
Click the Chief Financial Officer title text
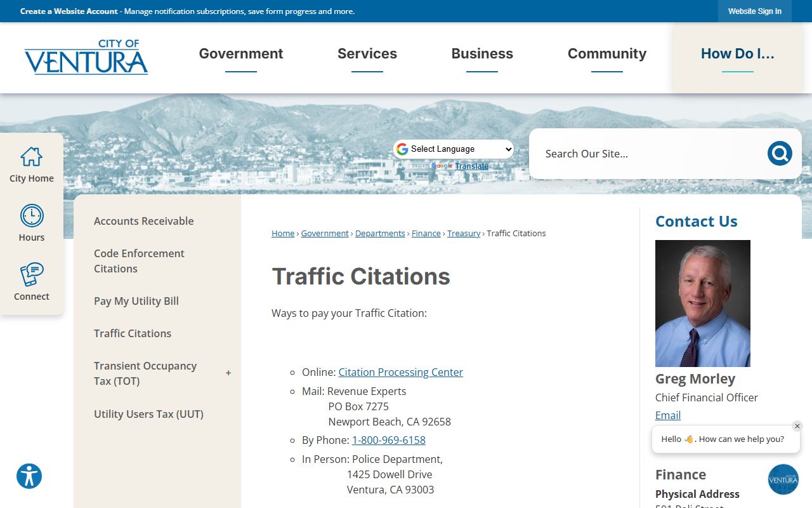[x=707, y=398]
